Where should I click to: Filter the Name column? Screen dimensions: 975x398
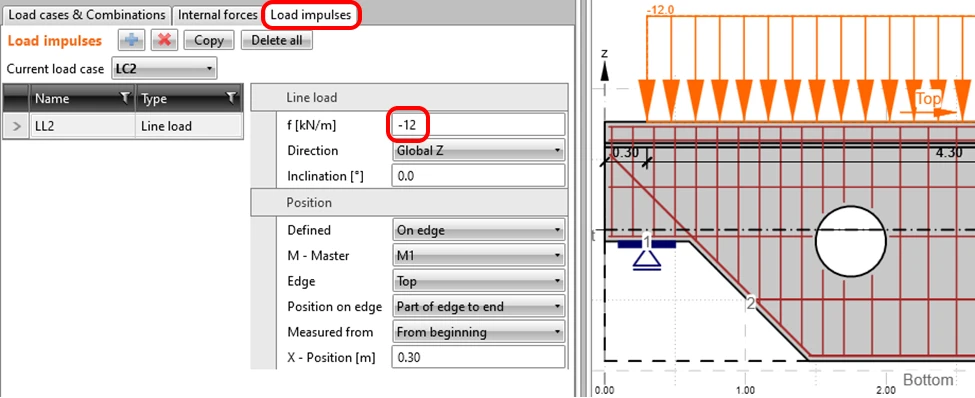126,98
